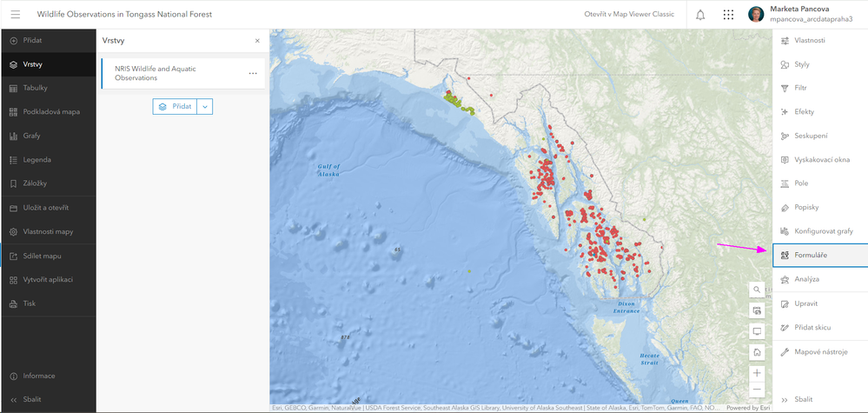The height and width of the screenshot is (413, 868).
Task: Click Přidat skicu sketch tool
Action: pos(820,328)
